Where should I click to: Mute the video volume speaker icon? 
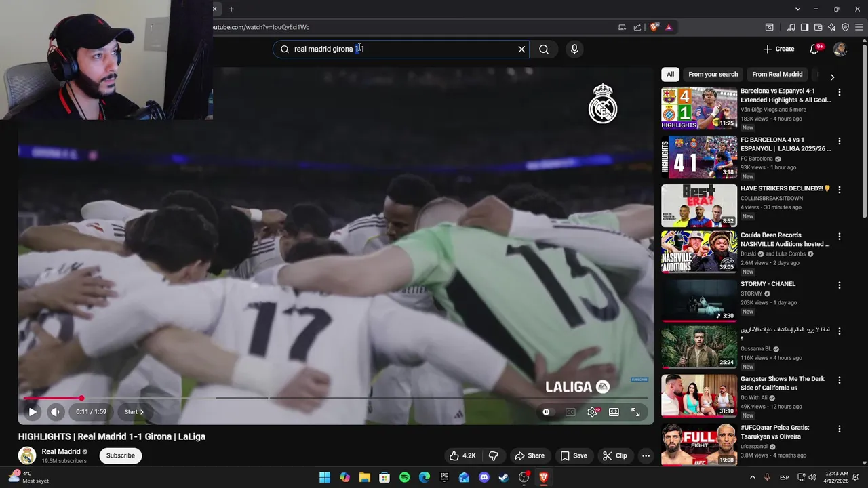pyautogui.click(x=56, y=411)
